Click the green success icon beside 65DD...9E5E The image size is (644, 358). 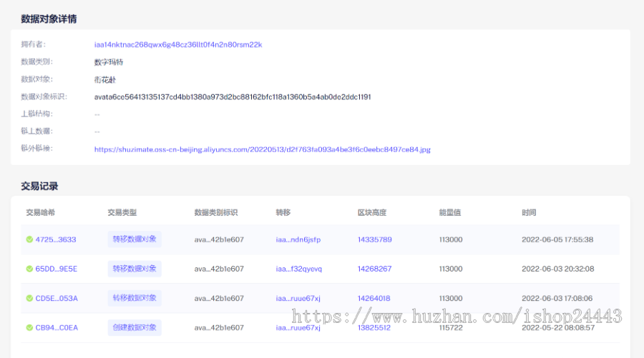(x=29, y=269)
